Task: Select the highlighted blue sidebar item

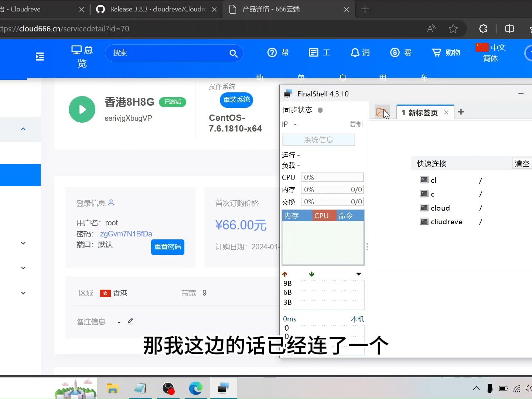Action: click(20, 175)
